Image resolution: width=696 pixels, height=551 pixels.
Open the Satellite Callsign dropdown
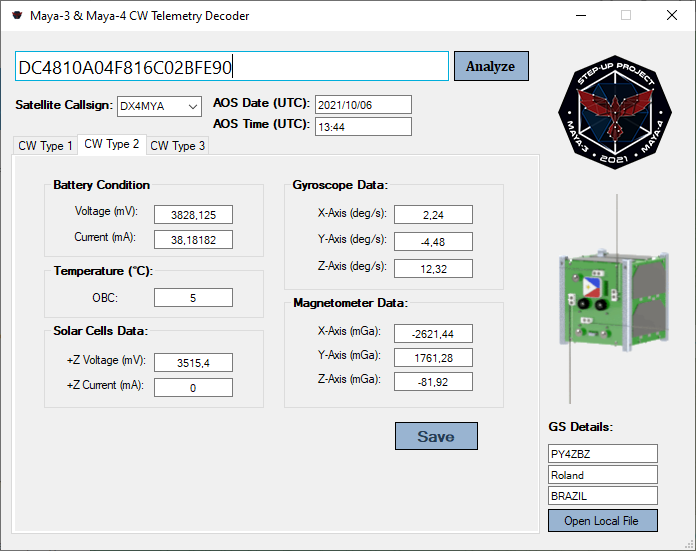(159, 107)
